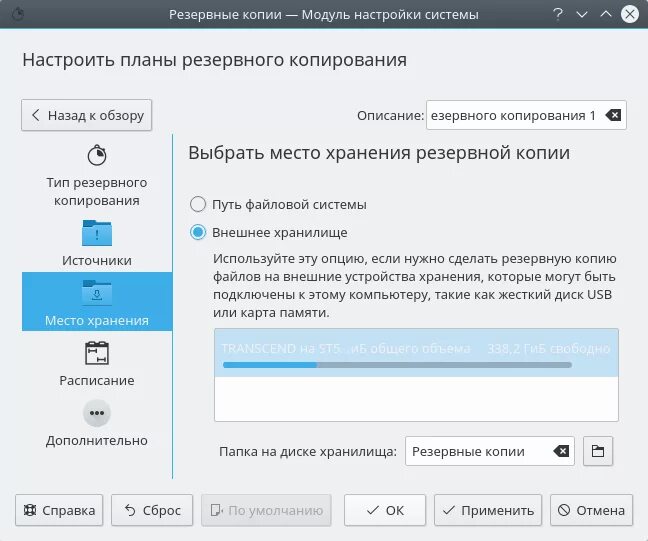Cancel with the Отмена button
This screenshot has height=541, width=648.
pos(591,510)
